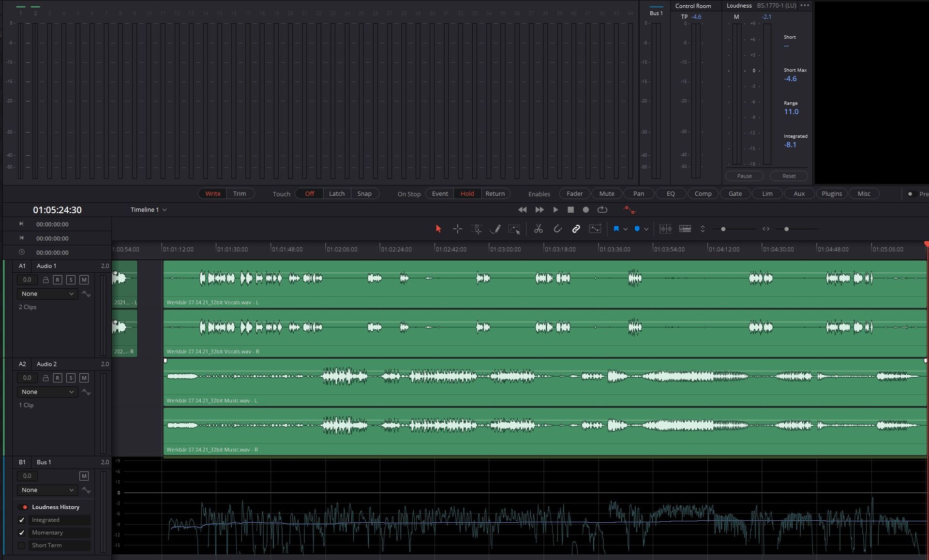Switch automation mode to Trim
929x560 pixels.
click(240, 193)
